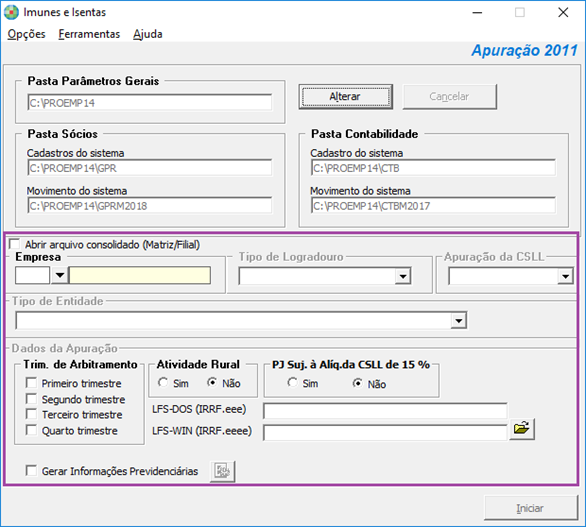586x527 pixels.
Task: Choose Não under PJ Suj. à Alíq. da CSLL
Action: point(358,383)
